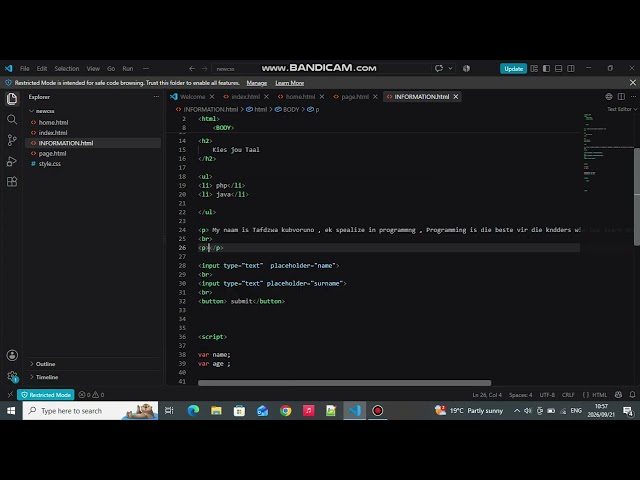640x480 pixels.
Task: Open the Accounts menu icon
Action: [x=12, y=355]
